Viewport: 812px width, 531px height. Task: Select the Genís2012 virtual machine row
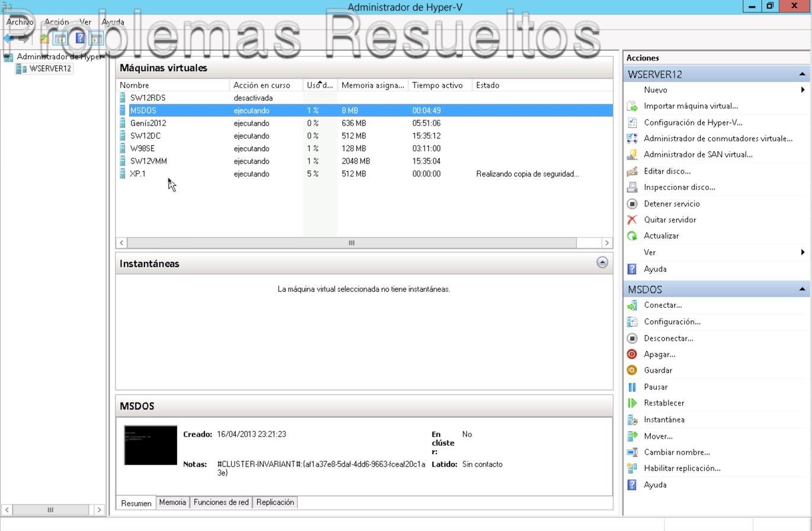coord(364,123)
